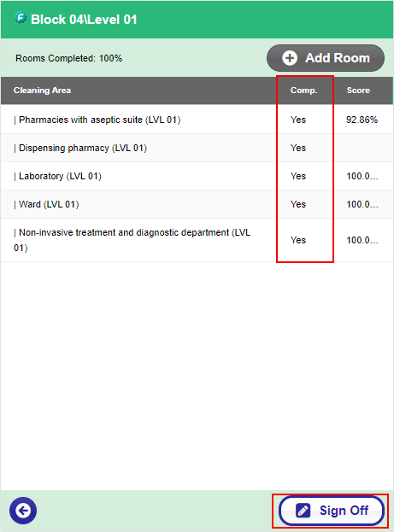Click the Block 04\Level 01 title
The image size is (394, 532).
point(84,20)
